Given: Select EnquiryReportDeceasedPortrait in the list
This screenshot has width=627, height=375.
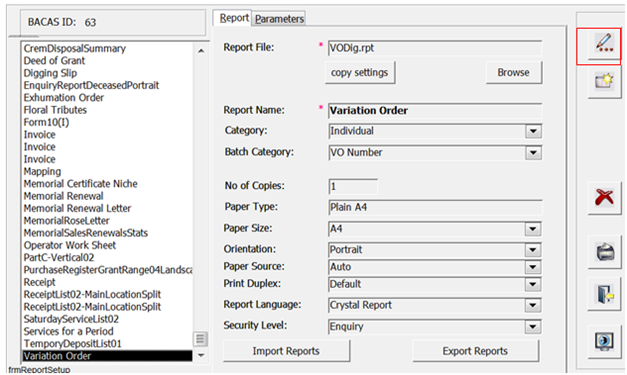Looking at the screenshot, I should (91, 86).
